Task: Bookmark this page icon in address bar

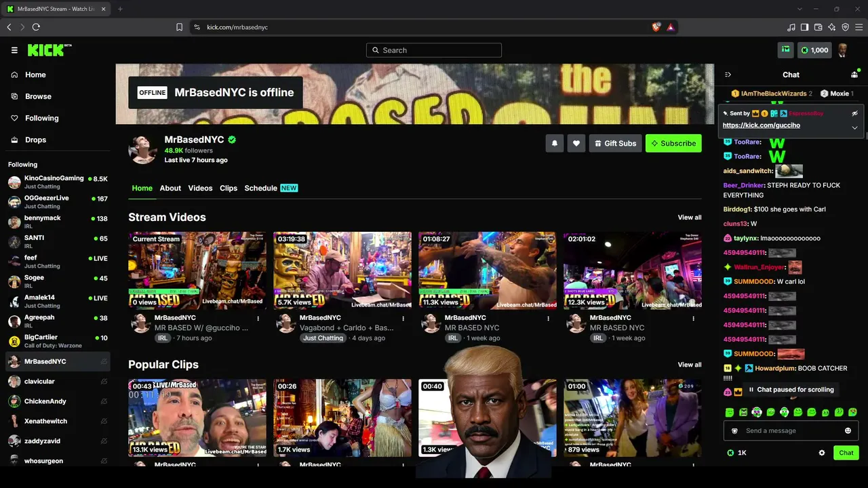Action: click(x=179, y=27)
